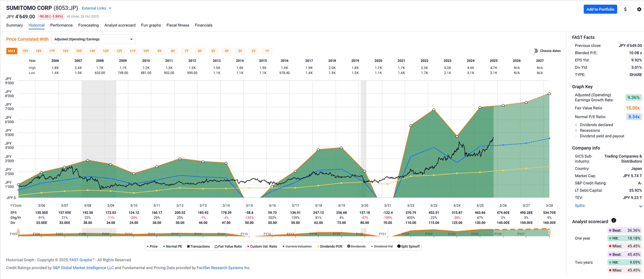644x279 pixels.
Task: Select the 10Y time range button
Action: (146, 51)
